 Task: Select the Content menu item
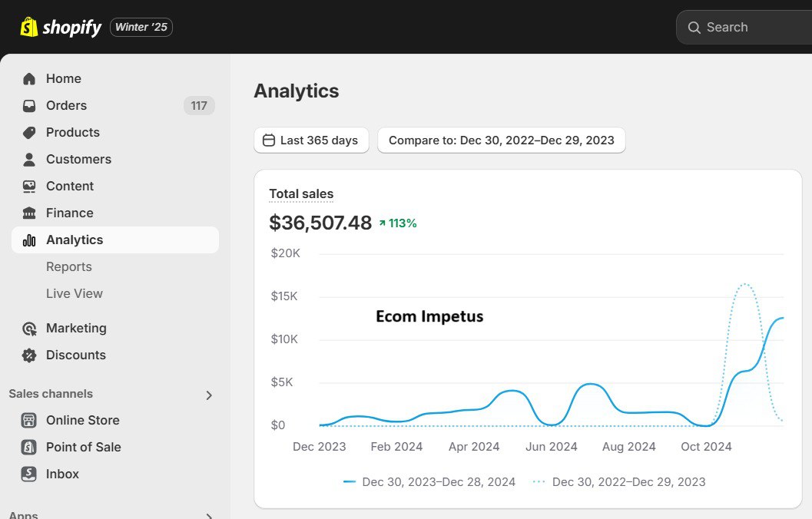click(115, 187)
